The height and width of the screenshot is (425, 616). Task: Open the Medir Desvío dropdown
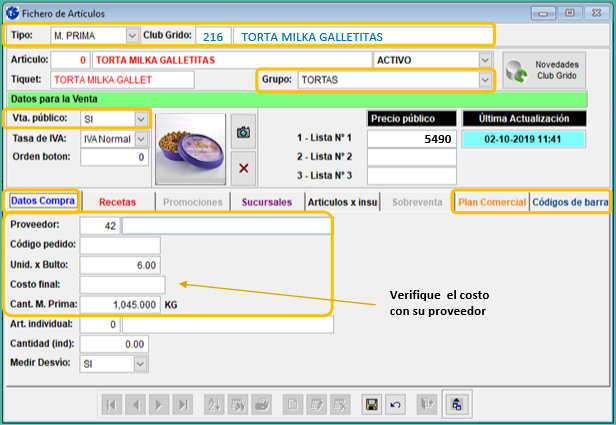click(141, 364)
